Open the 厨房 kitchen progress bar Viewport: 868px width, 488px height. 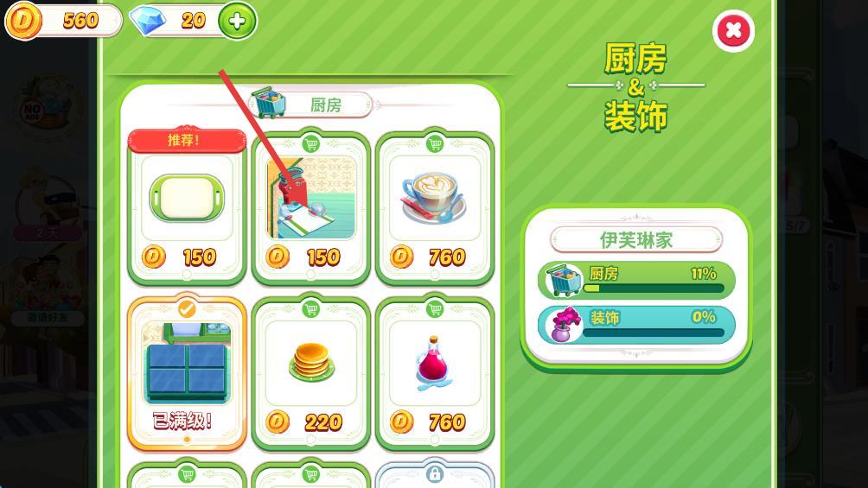pyautogui.click(x=636, y=279)
